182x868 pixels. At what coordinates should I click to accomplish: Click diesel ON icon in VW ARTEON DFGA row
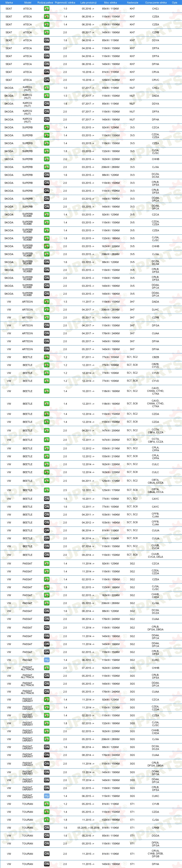tap(47, 325)
